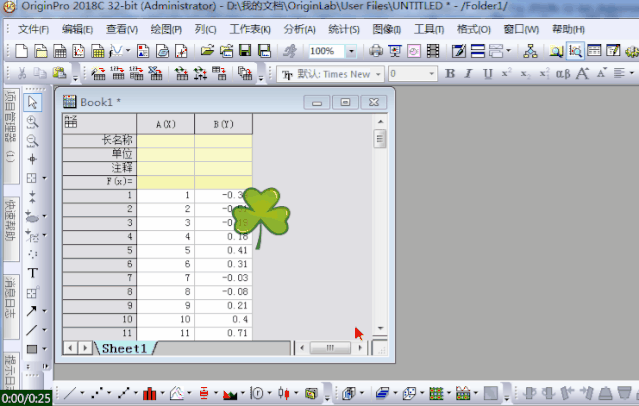Select the Rectangle drawing tool
Screen dimensions: 639x406
[x=31, y=349]
